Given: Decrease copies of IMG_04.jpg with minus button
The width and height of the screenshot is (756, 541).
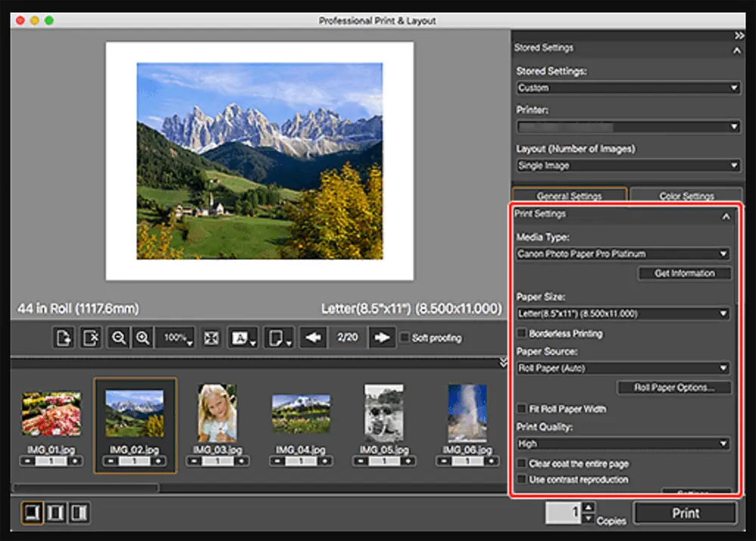Looking at the screenshot, I should click(277, 462).
